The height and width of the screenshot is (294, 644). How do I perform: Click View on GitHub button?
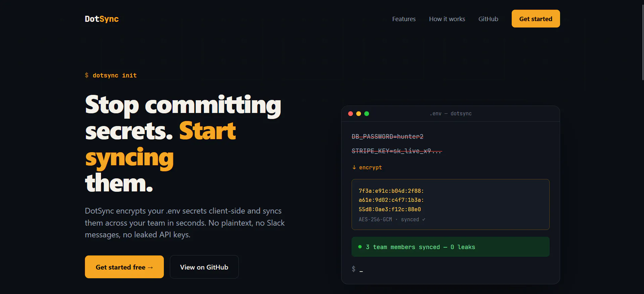(204, 267)
